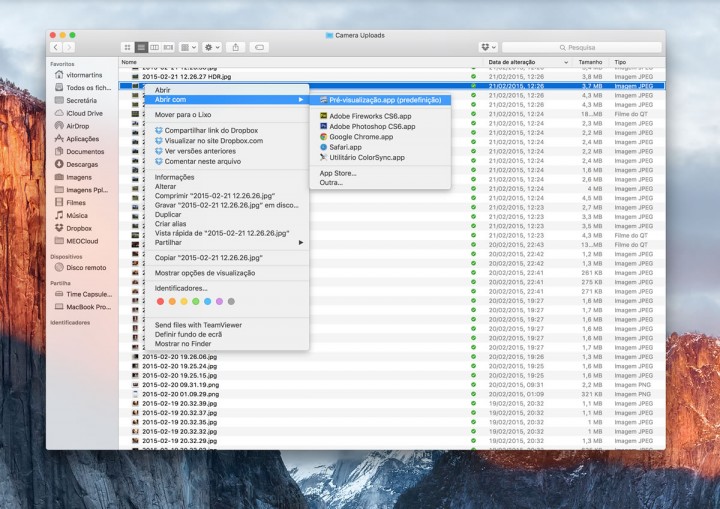Apply the blue tag color
This screenshot has height=509, width=720.
point(208,301)
